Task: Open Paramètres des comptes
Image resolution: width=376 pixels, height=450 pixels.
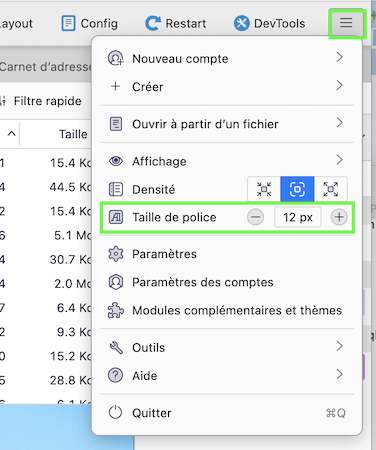Action: [227, 282]
